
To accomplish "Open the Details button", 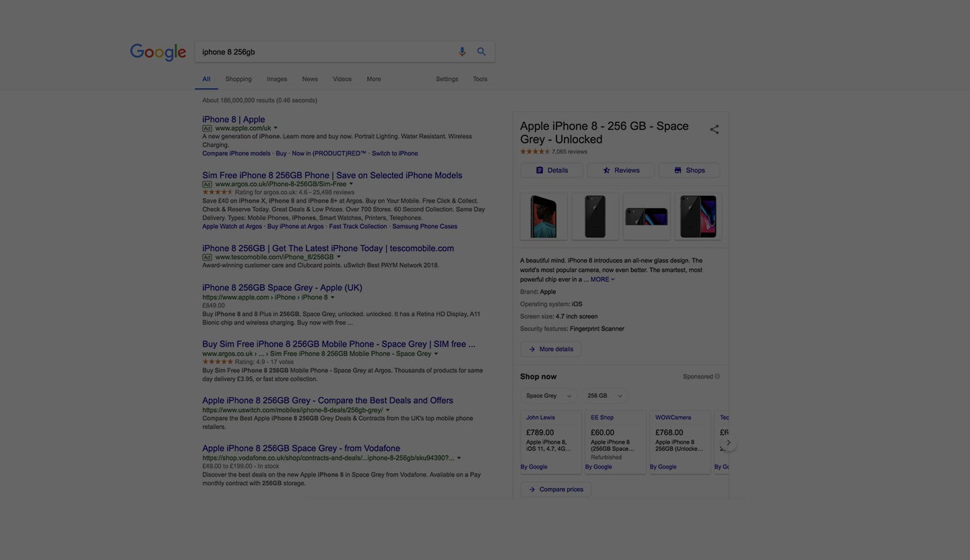I will (552, 170).
